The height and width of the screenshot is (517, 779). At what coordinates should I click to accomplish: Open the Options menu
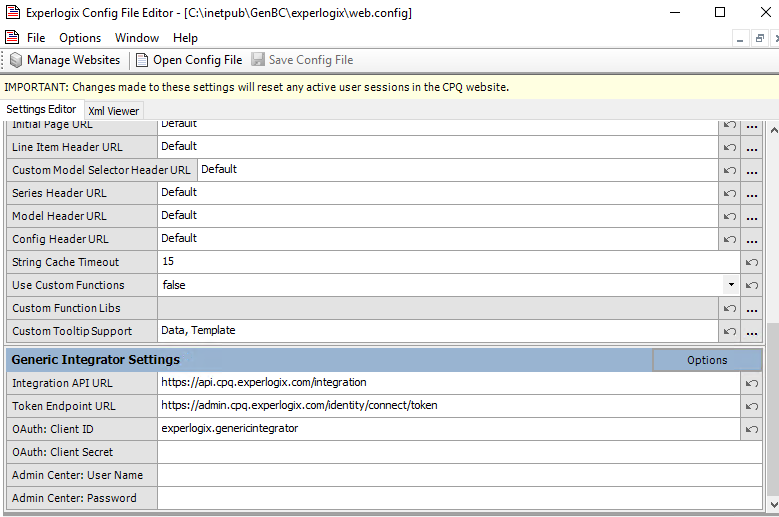coord(80,38)
